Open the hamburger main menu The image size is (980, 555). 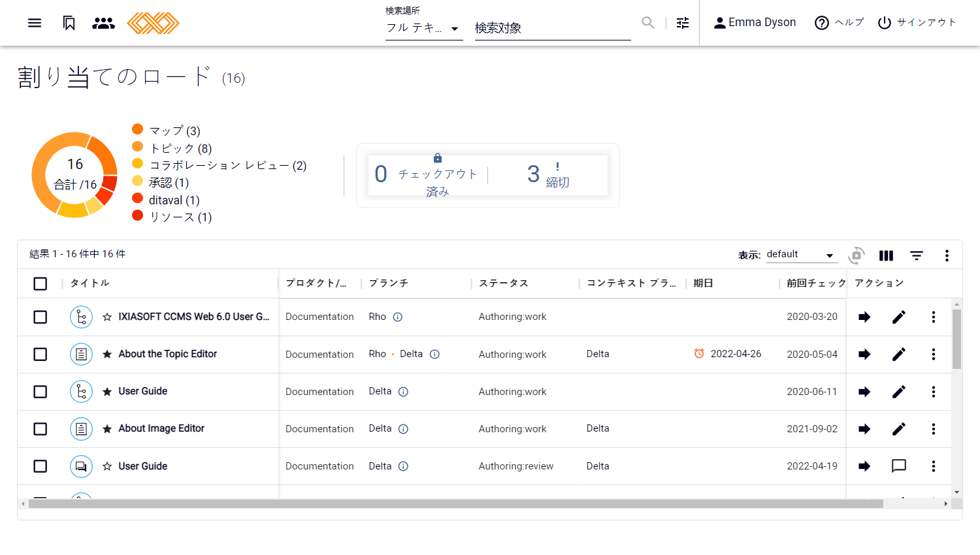(x=35, y=23)
